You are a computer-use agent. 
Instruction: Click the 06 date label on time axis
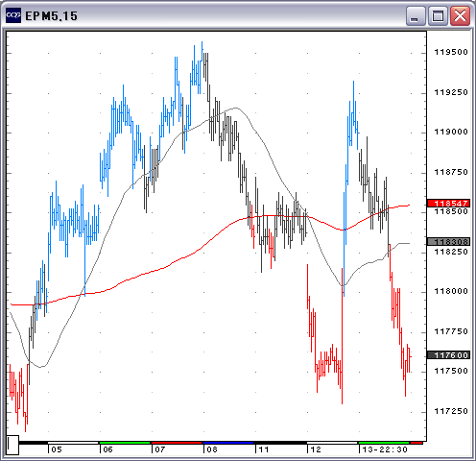108,449
